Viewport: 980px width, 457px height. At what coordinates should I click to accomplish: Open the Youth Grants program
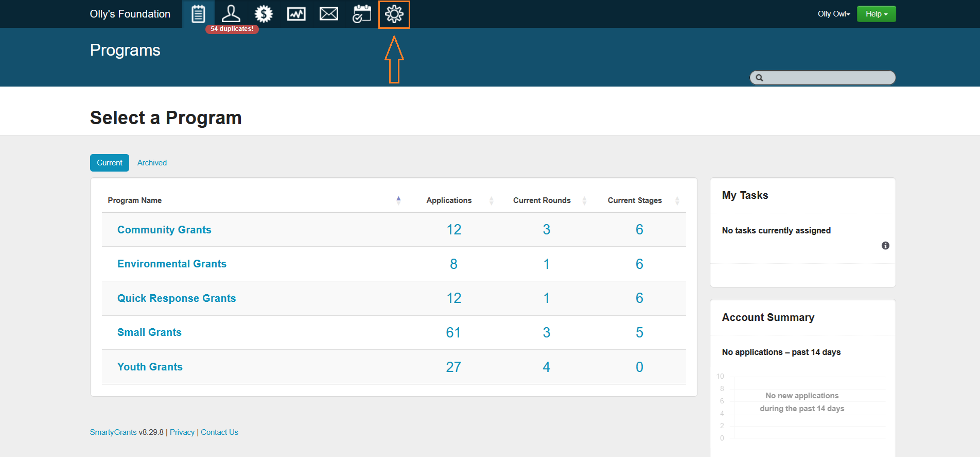(150, 367)
